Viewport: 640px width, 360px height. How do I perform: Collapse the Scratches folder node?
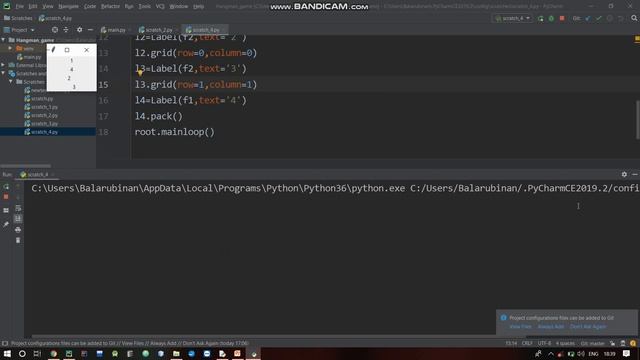(x=11, y=82)
